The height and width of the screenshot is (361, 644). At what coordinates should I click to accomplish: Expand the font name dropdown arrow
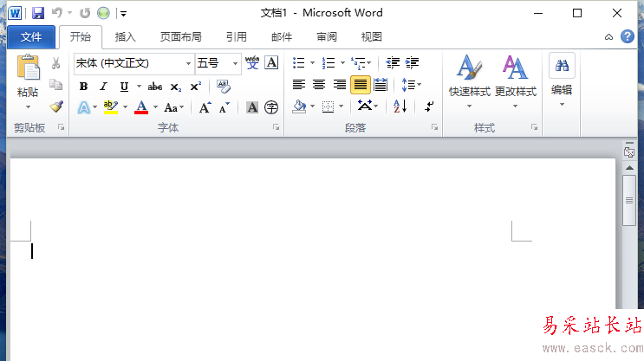click(x=188, y=63)
